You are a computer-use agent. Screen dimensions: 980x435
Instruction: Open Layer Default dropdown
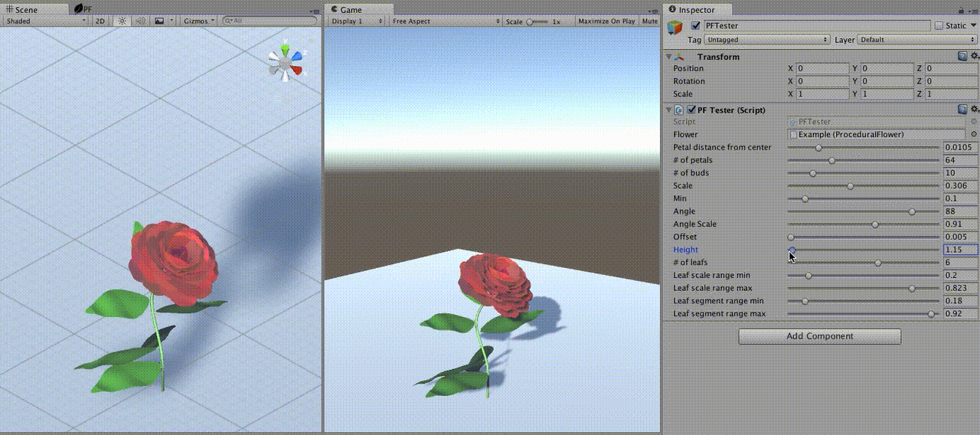[x=918, y=39]
